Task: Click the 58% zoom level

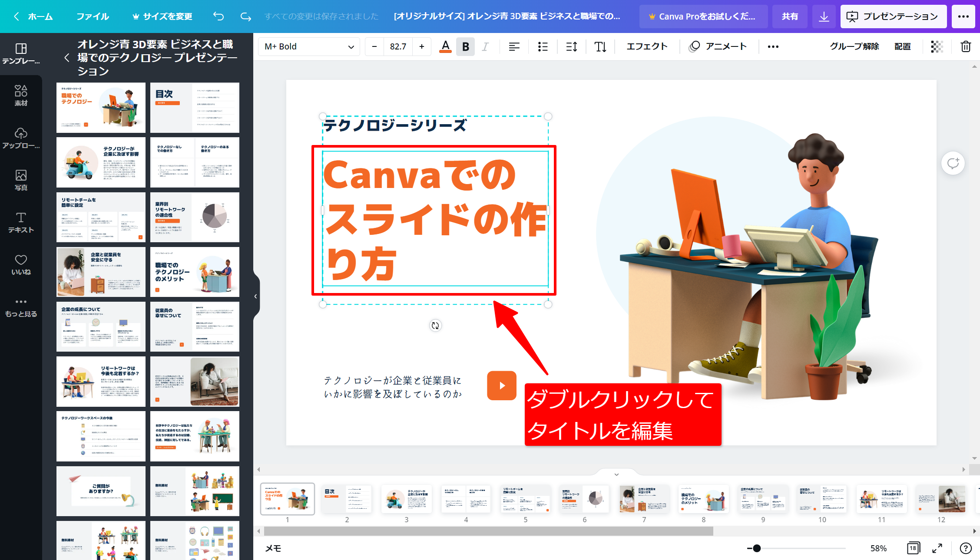Action: 878,548
